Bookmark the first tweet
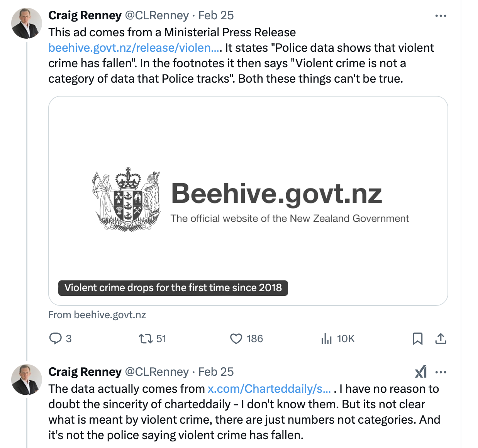Viewport: 478px width, 448px height. (417, 339)
